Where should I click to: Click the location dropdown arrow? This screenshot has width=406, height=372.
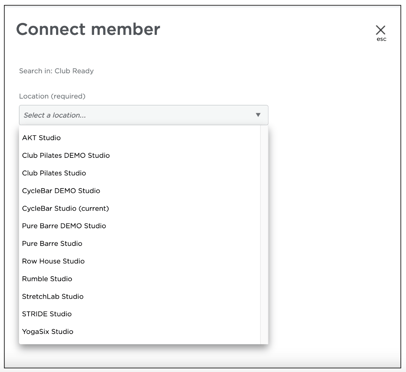point(258,115)
